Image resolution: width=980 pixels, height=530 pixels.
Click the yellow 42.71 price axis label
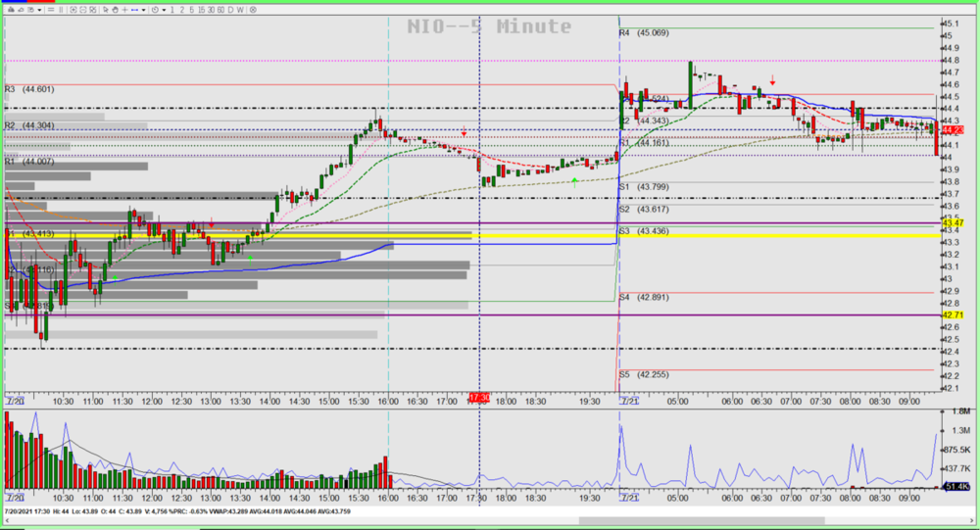pos(954,315)
